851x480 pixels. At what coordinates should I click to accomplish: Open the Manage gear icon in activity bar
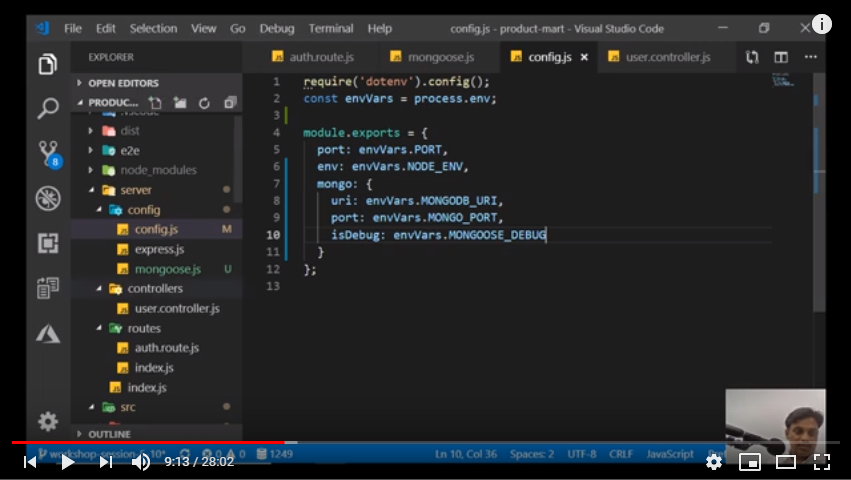(x=47, y=421)
